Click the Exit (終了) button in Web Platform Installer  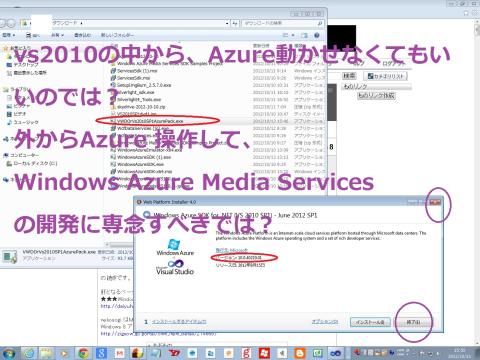click(413, 322)
